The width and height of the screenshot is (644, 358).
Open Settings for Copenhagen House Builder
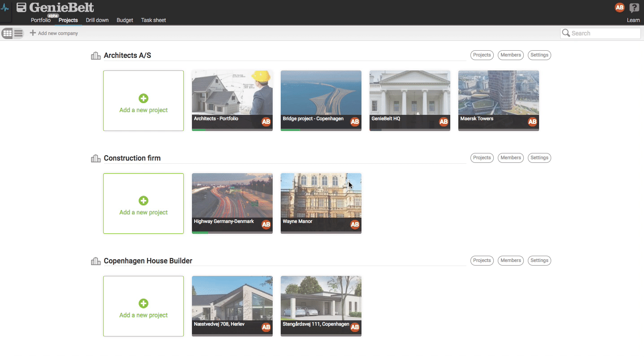tap(540, 261)
